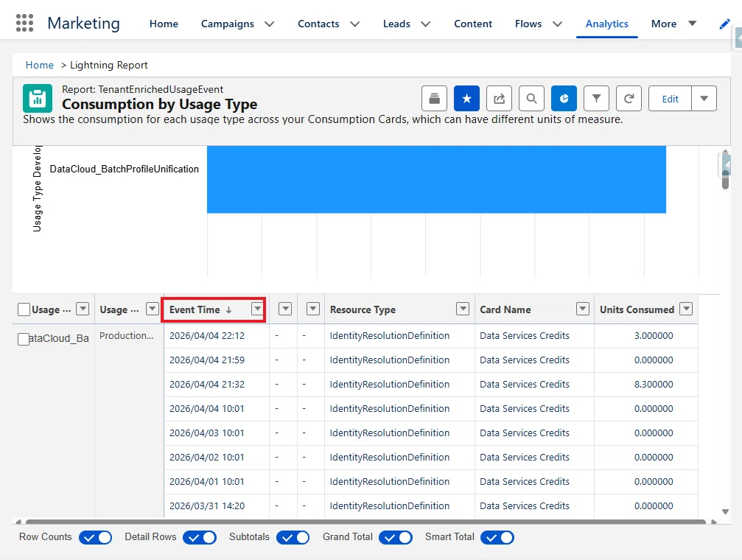
Task: Click the collapse feed toolbar button
Action: 434,99
